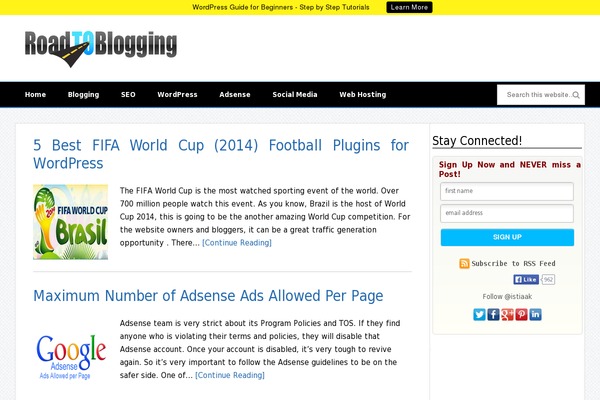Image resolution: width=600 pixels, height=400 pixels.
Task: Open the FIFA World Cup Plugins article title
Action: (x=221, y=154)
